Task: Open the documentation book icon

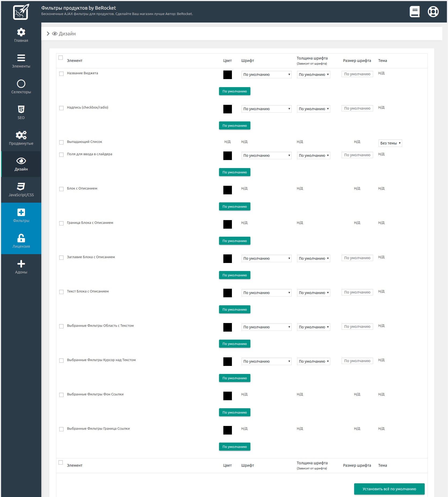Action: 414,12
